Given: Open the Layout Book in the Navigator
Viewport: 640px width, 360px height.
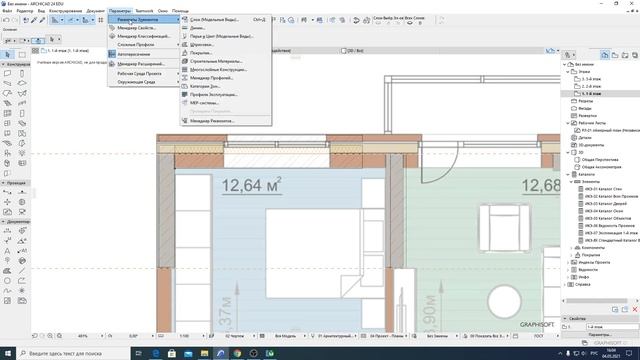Looking at the screenshot, I should click(x=625, y=55).
